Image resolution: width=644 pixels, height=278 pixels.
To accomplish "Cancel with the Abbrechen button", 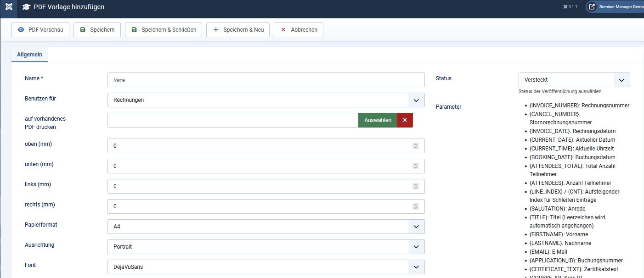I will pyautogui.click(x=299, y=30).
